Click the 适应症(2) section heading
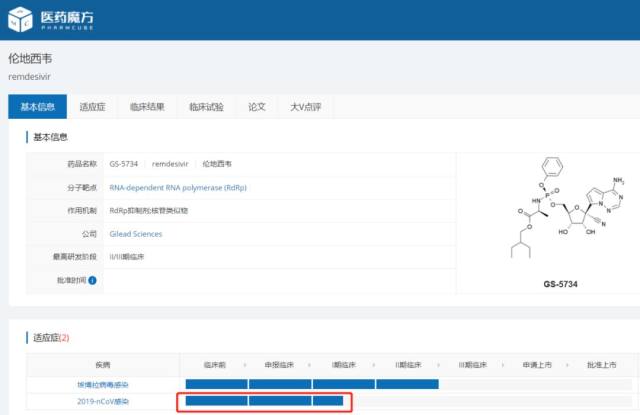 (51, 338)
